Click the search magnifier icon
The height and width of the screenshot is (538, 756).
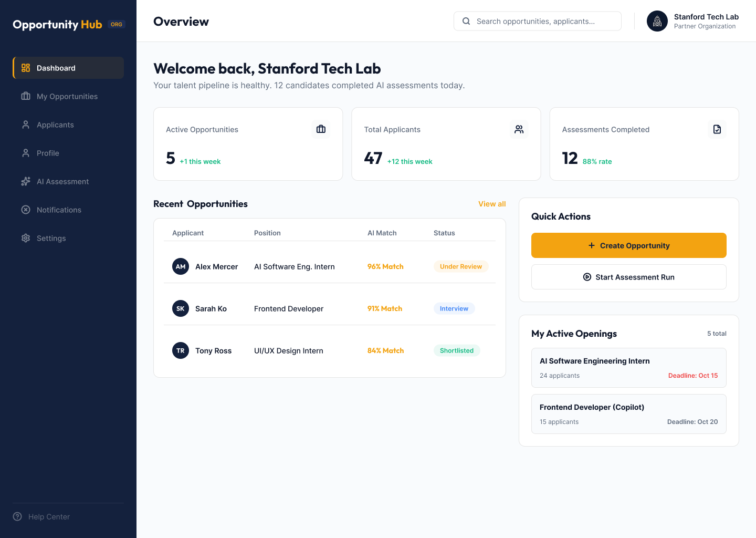[x=466, y=21]
